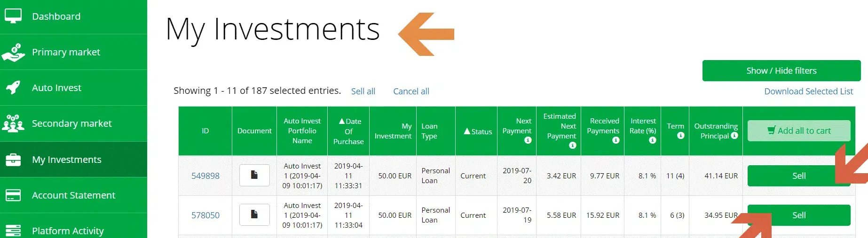Open investment ID 549898 link

[x=205, y=176]
